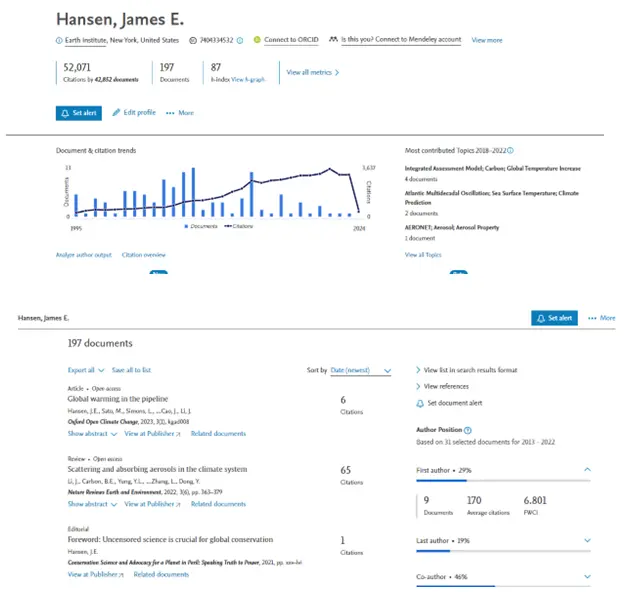Click the View h-graph link
The height and width of the screenshot is (607, 632).
point(248,80)
